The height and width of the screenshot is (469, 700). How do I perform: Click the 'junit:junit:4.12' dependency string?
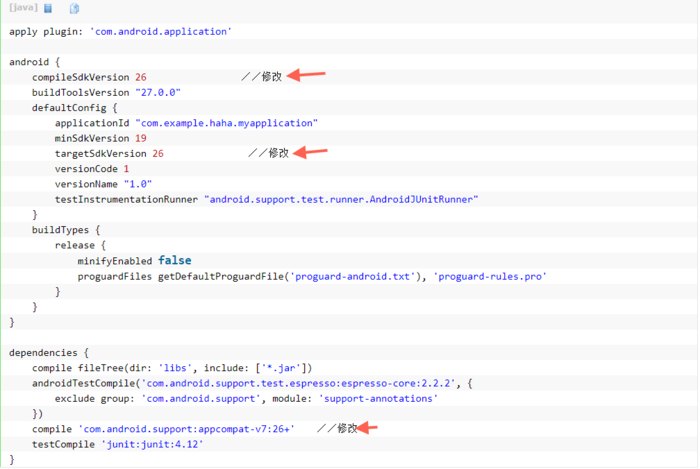(x=152, y=444)
